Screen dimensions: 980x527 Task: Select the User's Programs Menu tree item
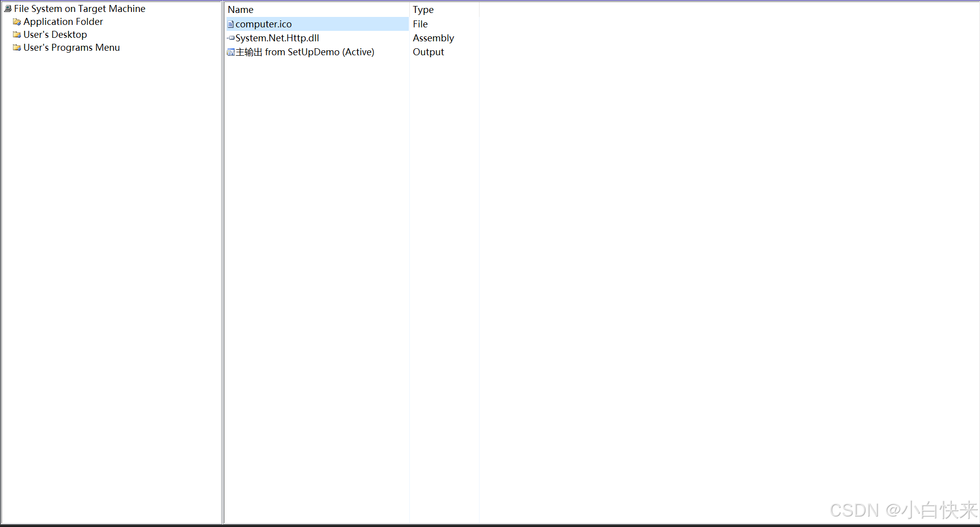click(71, 47)
